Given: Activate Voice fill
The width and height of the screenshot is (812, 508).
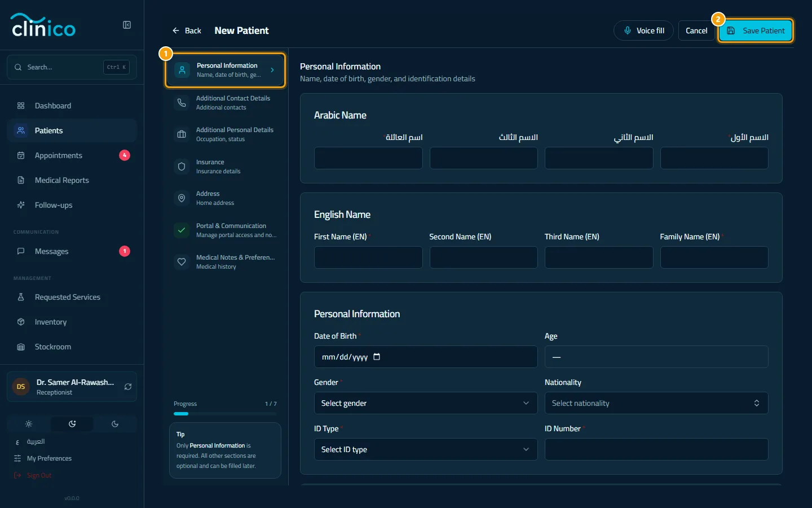Looking at the screenshot, I should pos(643,30).
